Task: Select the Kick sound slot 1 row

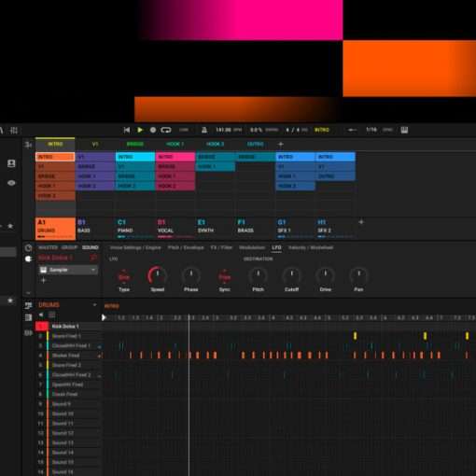Action: coord(69,327)
